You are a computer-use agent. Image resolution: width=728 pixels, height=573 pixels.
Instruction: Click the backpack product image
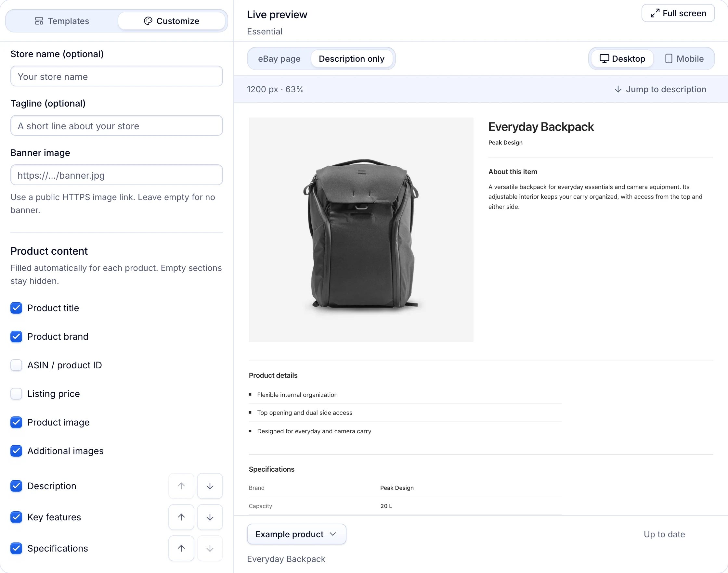click(x=361, y=230)
